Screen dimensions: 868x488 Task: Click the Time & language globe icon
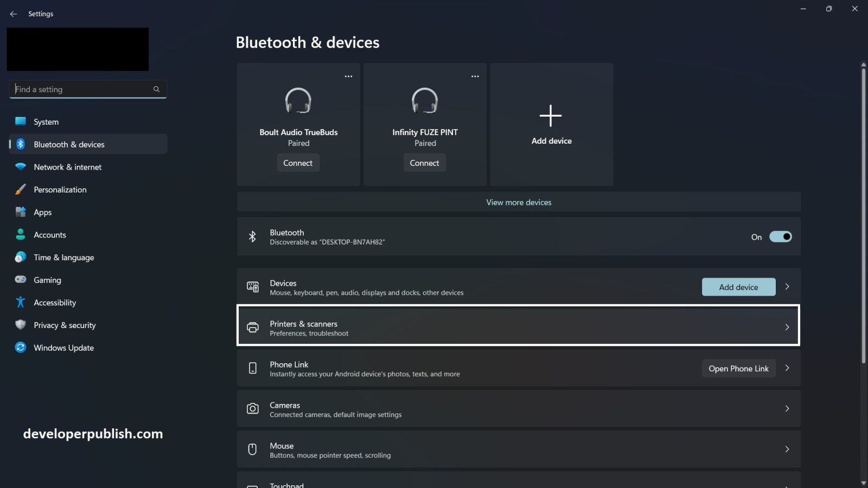21,257
